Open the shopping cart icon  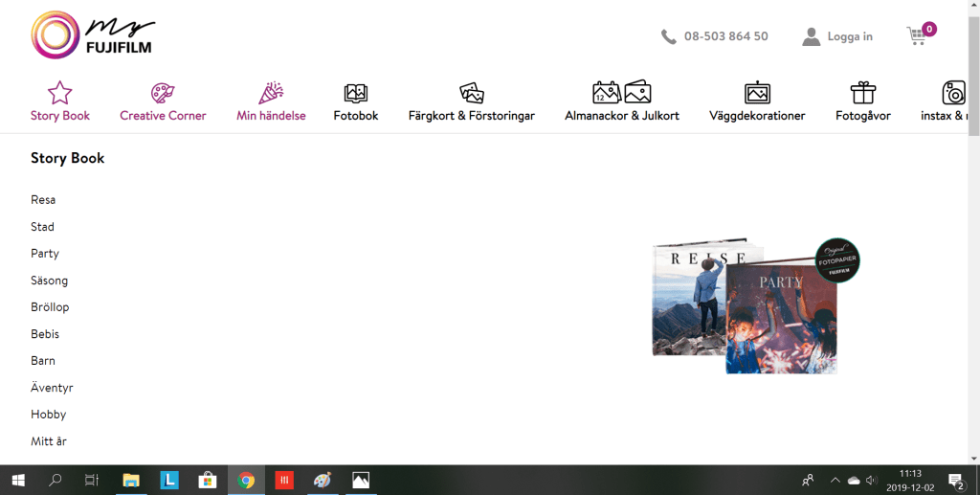(x=917, y=36)
